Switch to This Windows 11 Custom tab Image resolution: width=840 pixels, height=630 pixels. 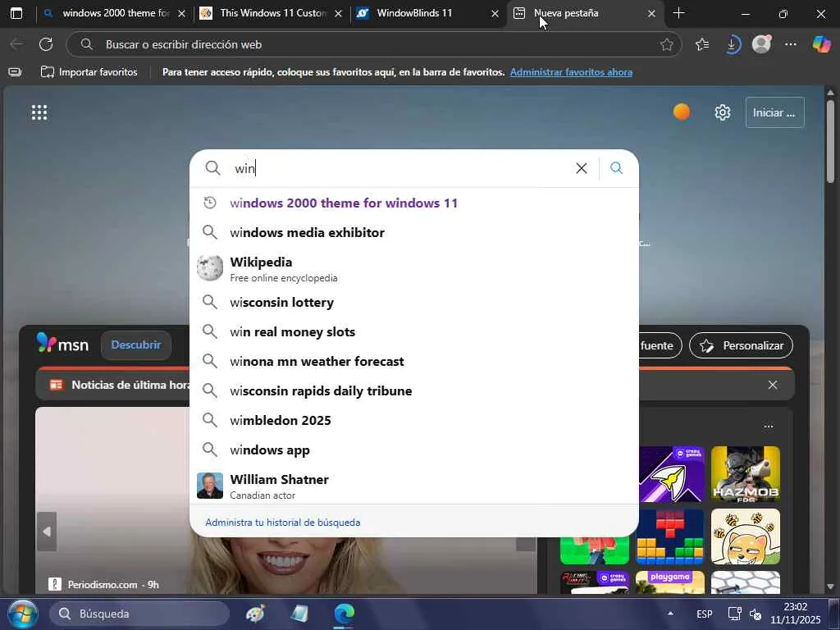tap(272, 13)
